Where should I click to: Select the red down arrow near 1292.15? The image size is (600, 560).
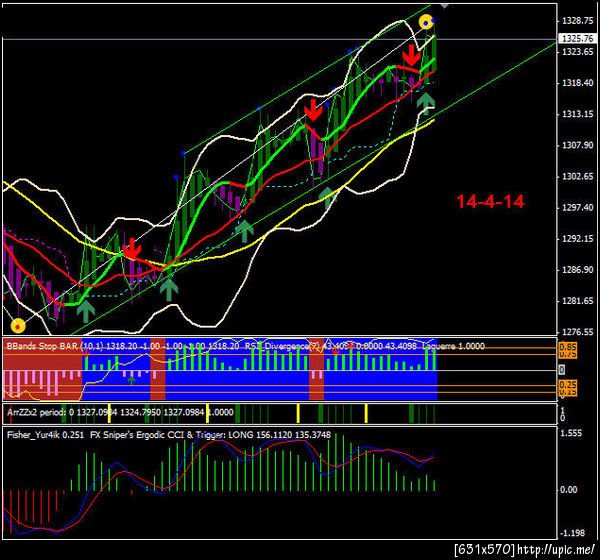coord(132,248)
